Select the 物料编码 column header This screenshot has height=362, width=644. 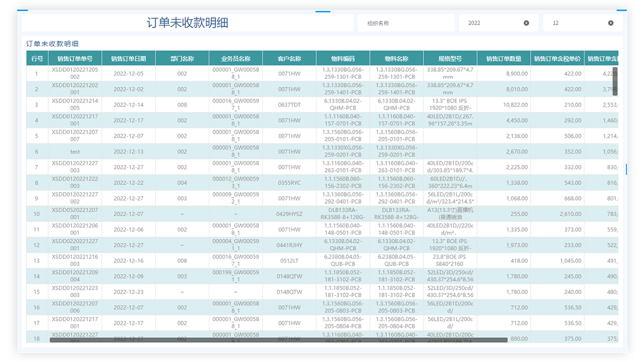(343, 59)
